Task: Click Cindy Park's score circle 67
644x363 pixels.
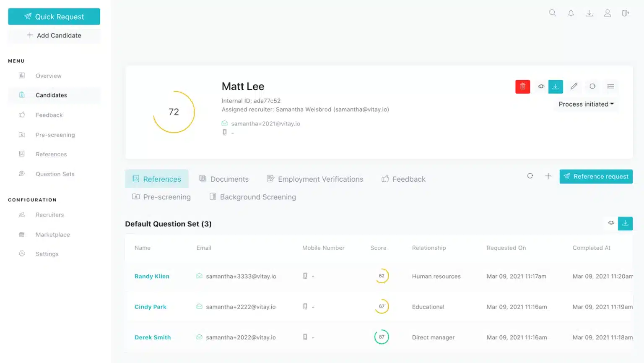Action: coord(382,306)
